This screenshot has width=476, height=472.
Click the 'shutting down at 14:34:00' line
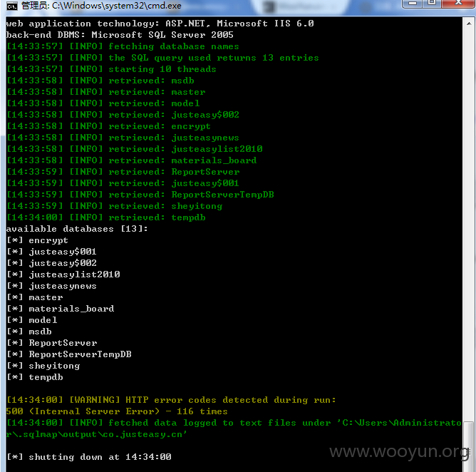click(88, 457)
